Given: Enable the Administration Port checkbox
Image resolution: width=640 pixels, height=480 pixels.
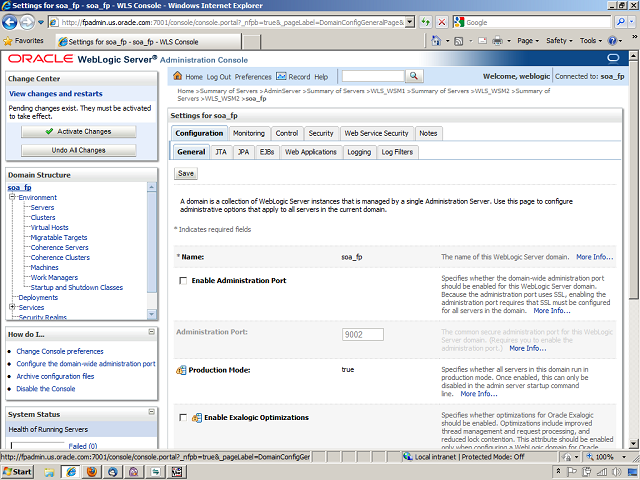Looking at the screenshot, I should [182, 281].
